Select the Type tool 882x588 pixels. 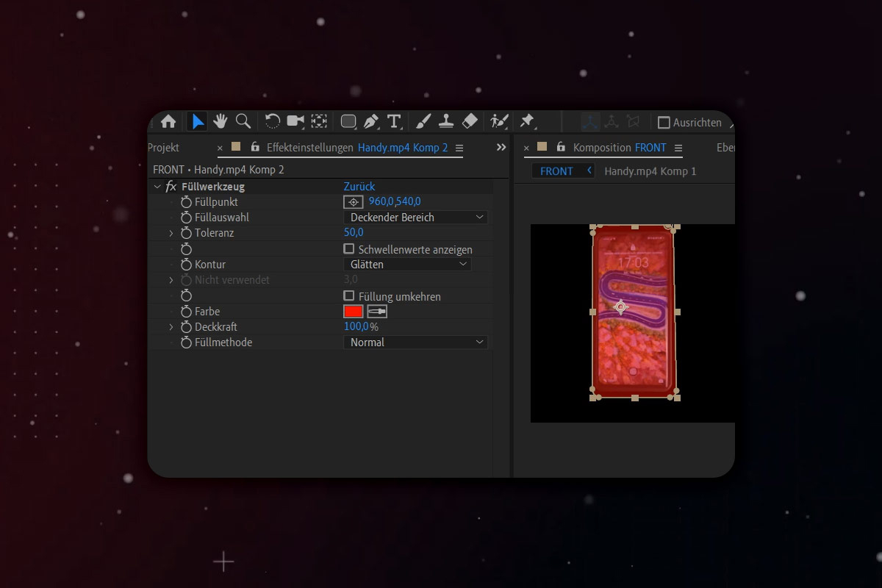(x=394, y=121)
